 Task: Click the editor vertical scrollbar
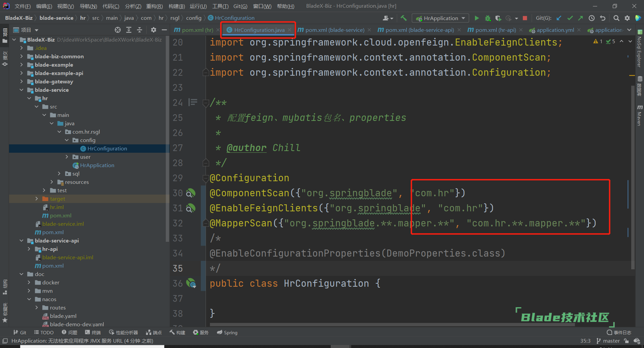click(633, 177)
